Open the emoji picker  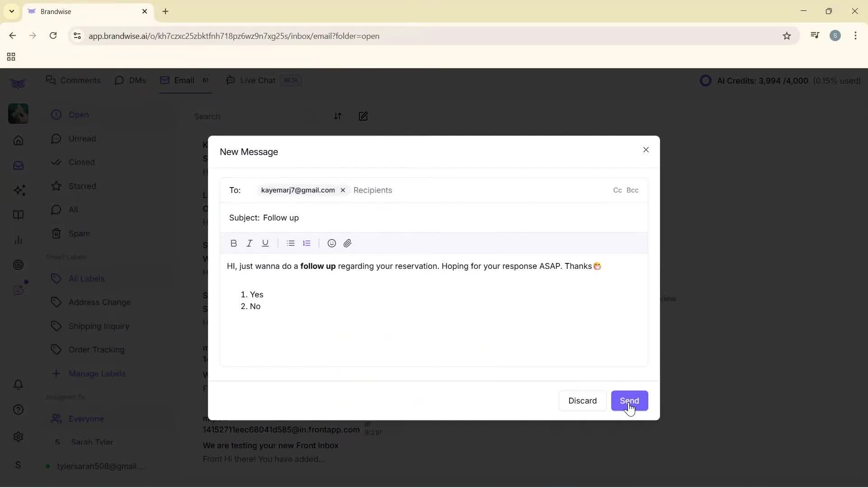point(331,243)
